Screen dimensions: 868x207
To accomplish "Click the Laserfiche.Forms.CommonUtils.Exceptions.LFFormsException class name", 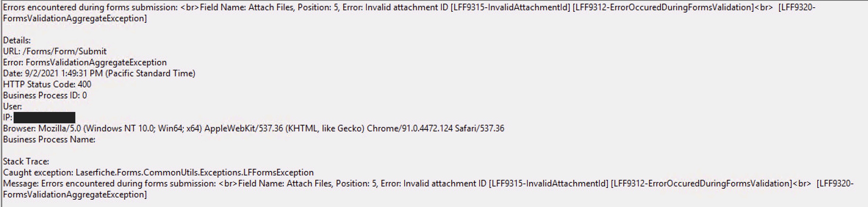I will [x=194, y=172].
